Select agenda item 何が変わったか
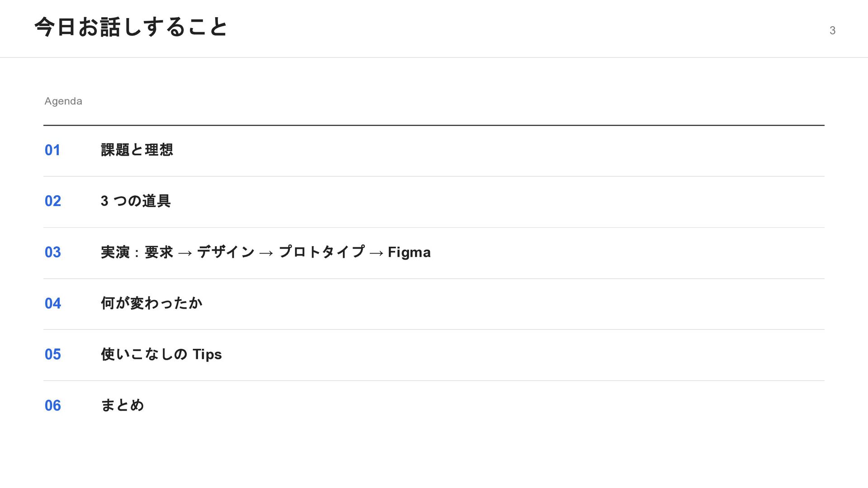The height and width of the screenshot is (488, 868). pos(151,303)
